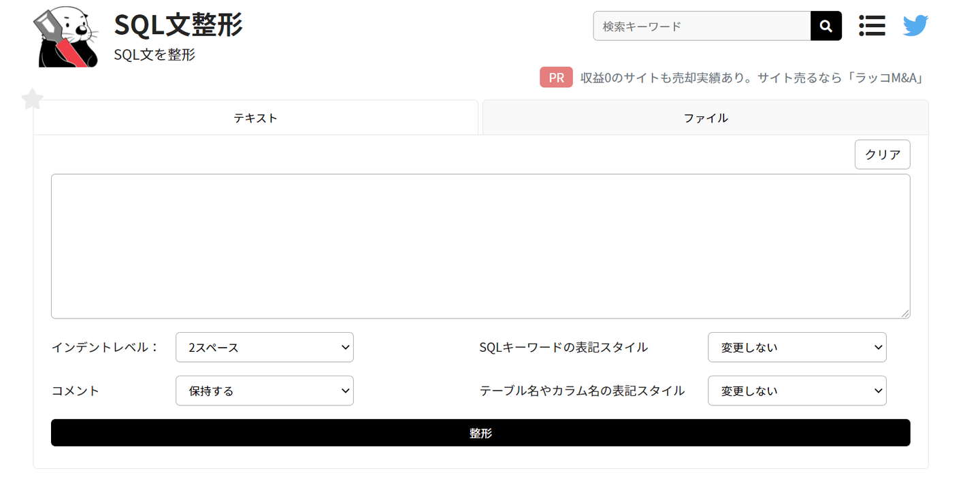Open the list menu icon
The height and width of the screenshot is (477, 980).
tap(872, 26)
